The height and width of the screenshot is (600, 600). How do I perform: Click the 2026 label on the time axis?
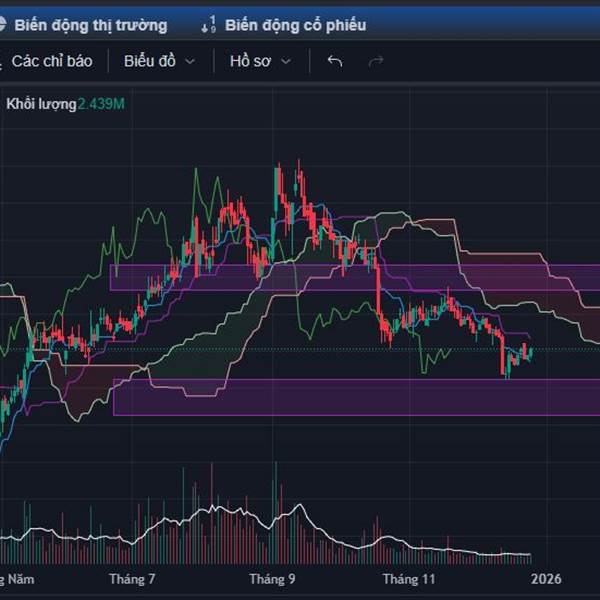[546, 579]
